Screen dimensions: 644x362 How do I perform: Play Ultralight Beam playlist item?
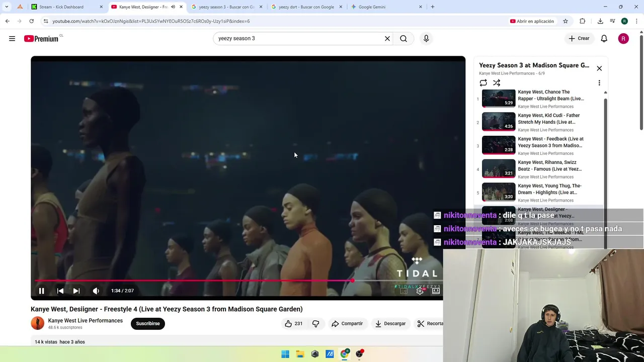pos(539,99)
